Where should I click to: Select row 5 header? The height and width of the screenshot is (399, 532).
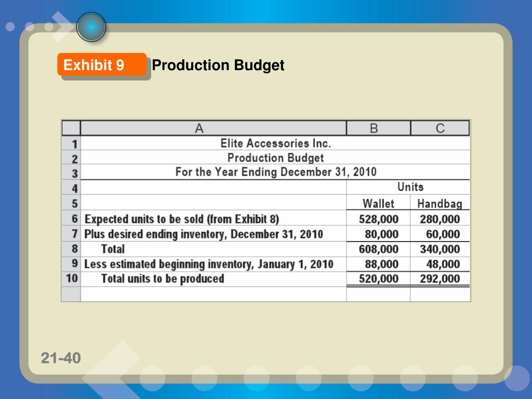(71, 203)
